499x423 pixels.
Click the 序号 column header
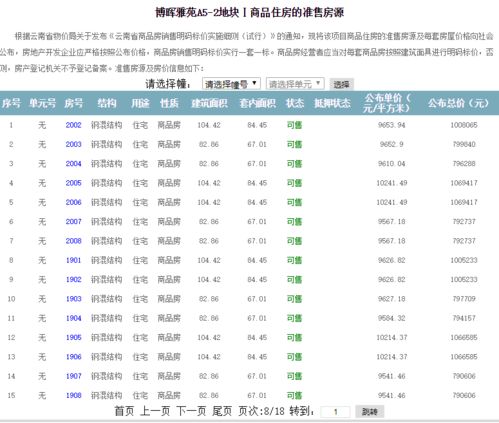[11, 103]
